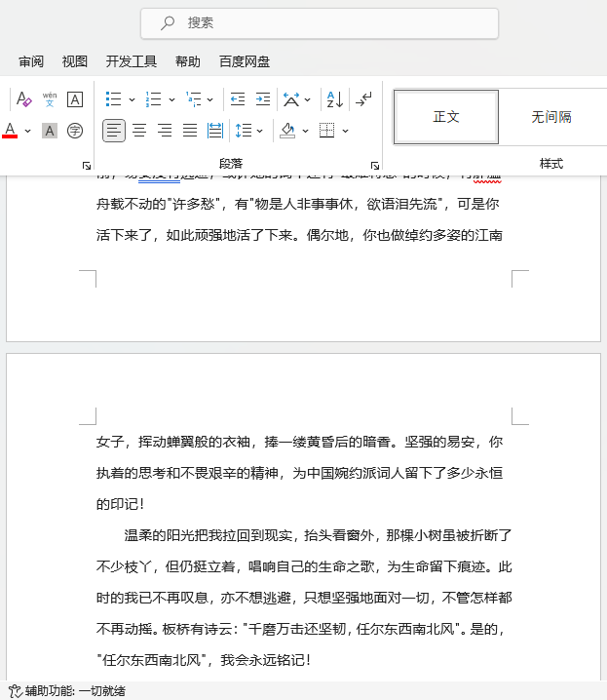This screenshot has height=700, width=607.
Task: Click the clear formatting icon
Action: point(24,99)
